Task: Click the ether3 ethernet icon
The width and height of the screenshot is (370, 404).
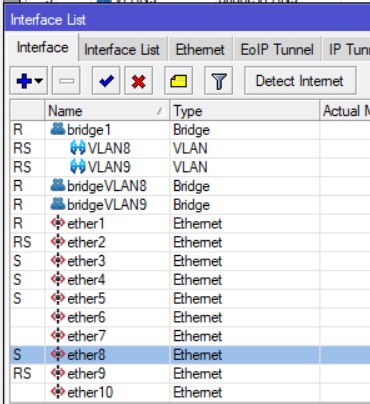Action: tap(58, 260)
